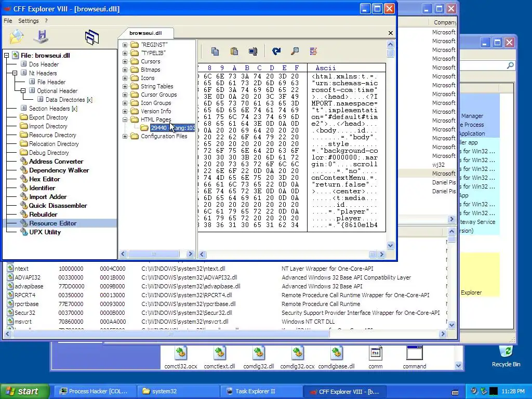Select the File Header node
Screen dimensions: 532x399
(51, 82)
